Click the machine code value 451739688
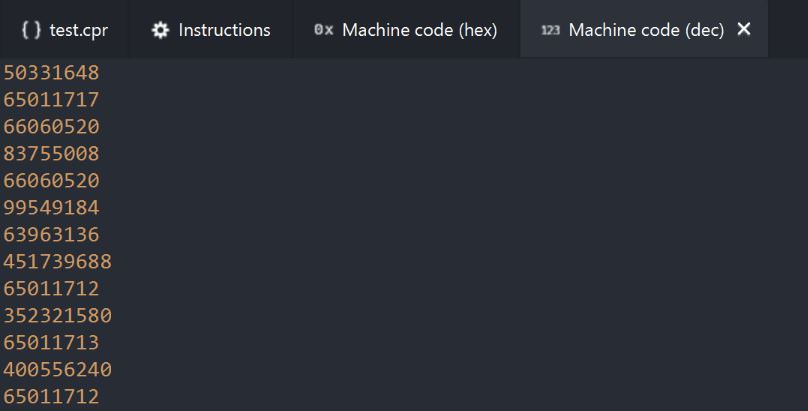 click(57, 261)
